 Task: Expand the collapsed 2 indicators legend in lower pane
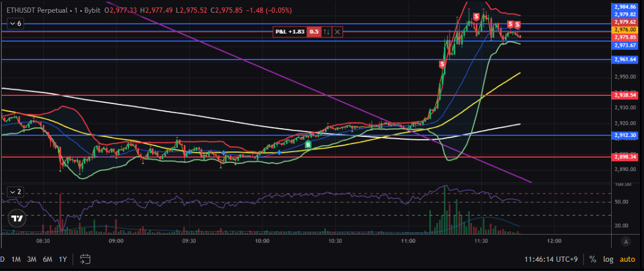click(15, 191)
